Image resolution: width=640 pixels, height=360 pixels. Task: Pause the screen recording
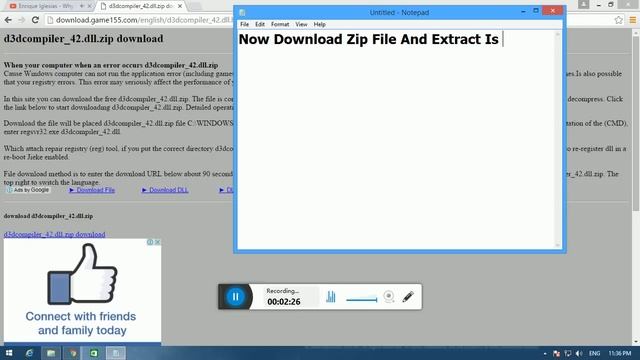click(x=236, y=297)
